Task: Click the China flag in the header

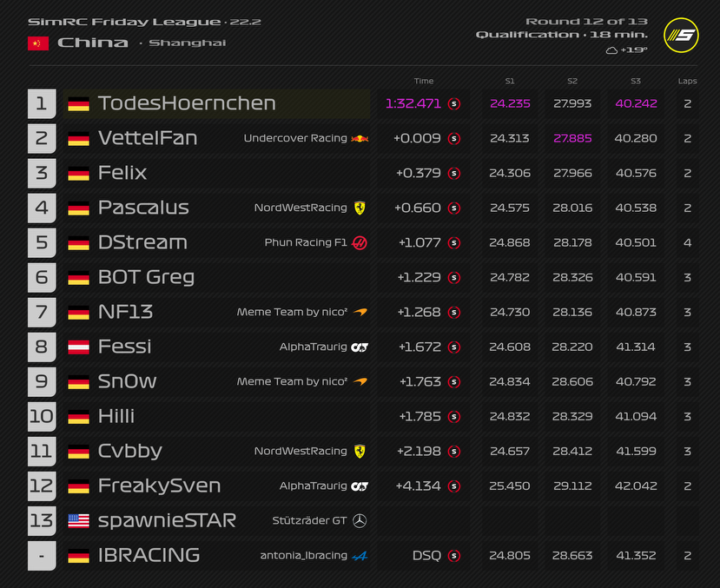Action: [x=38, y=43]
